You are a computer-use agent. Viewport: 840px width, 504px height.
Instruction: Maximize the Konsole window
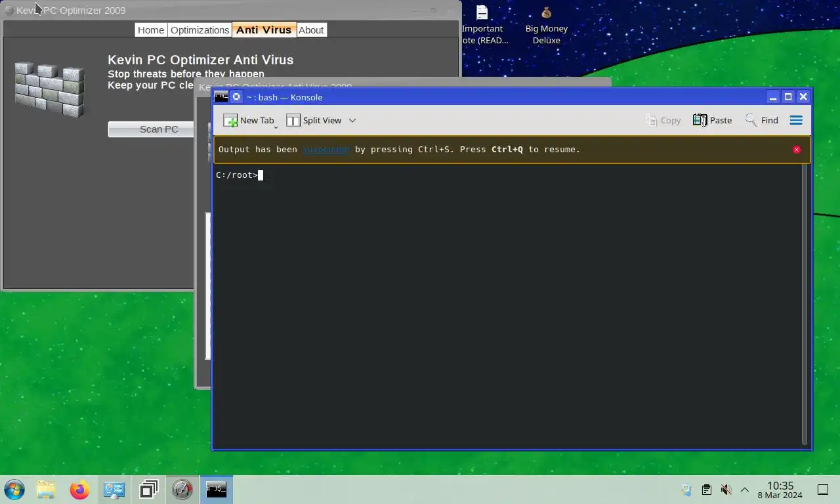coord(788,96)
